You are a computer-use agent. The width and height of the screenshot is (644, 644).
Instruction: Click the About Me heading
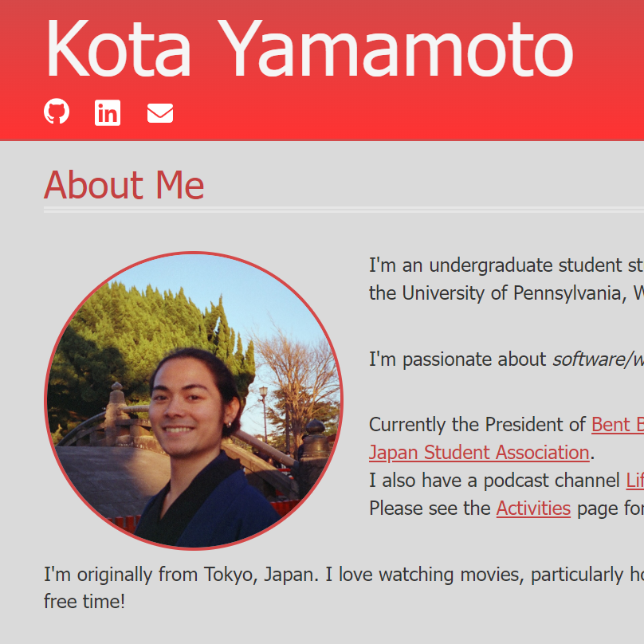124,185
